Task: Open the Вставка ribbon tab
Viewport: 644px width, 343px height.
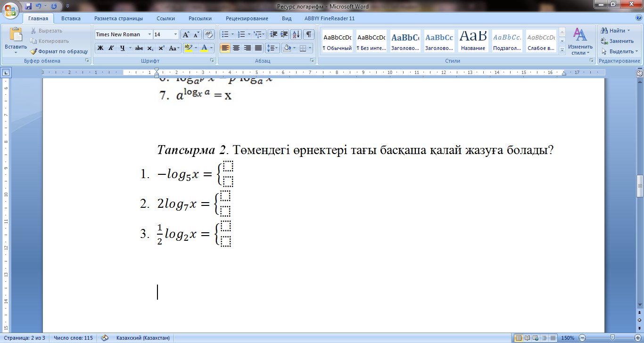Action: pos(71,18)
